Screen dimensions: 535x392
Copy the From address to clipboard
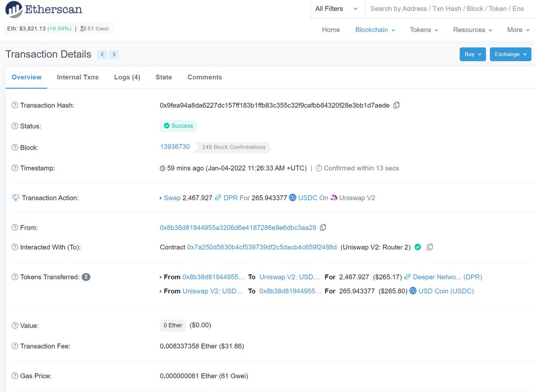pos(323,227)
